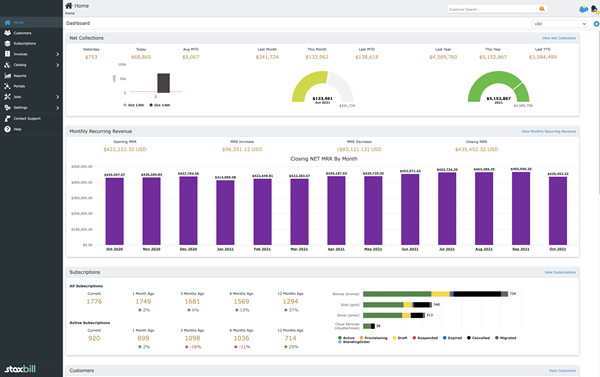
Task: Open the View Monthly Recurring Revenue link
Action: (548, 131)
